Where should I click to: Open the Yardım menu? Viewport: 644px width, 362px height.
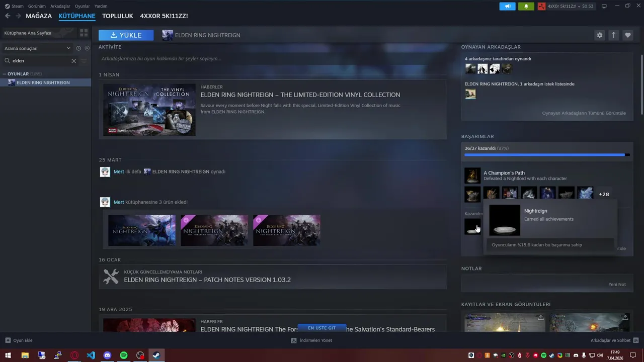tap(101, 6)
